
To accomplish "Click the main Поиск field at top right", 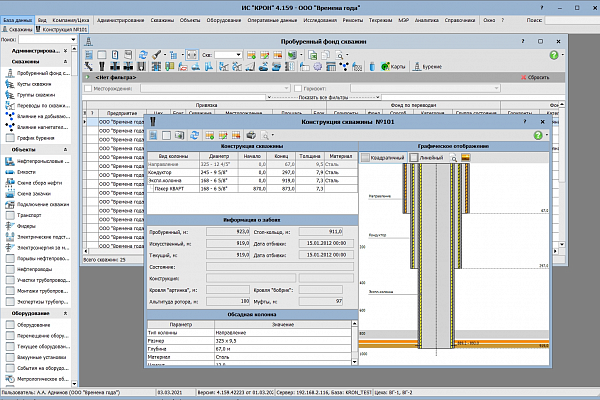I will 572,20.
